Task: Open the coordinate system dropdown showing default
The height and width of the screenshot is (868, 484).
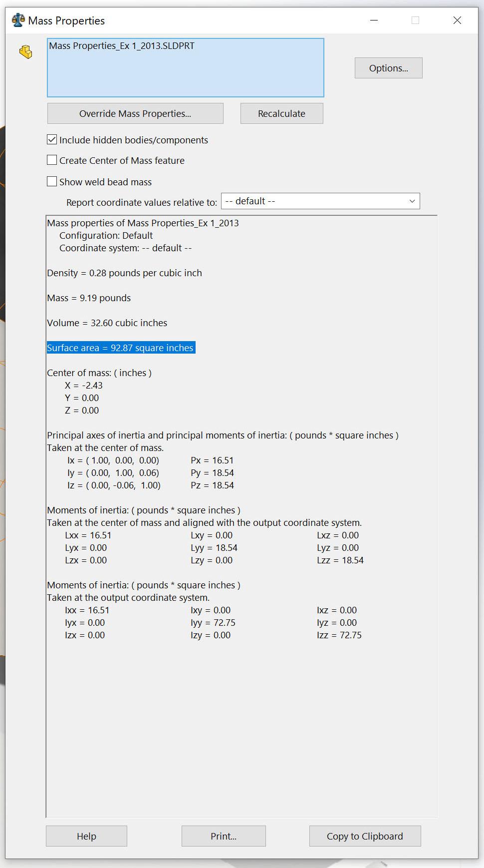Action: (x=320, y=201)
